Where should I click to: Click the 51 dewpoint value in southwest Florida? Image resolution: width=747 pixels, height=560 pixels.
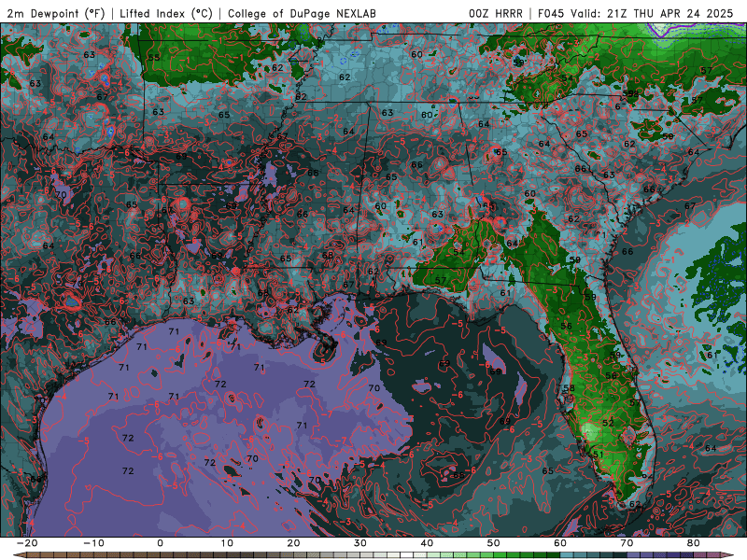(598, 455)
